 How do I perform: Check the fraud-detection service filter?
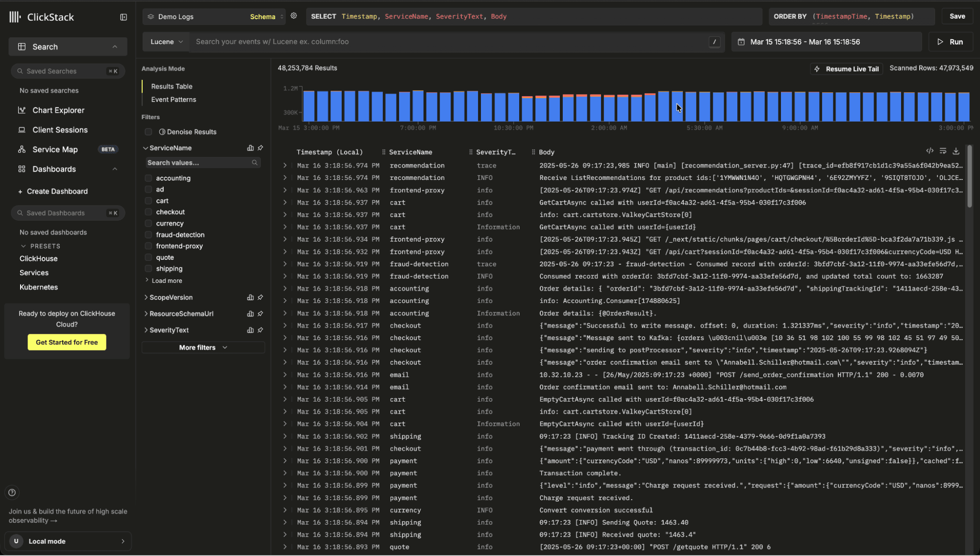148,235
